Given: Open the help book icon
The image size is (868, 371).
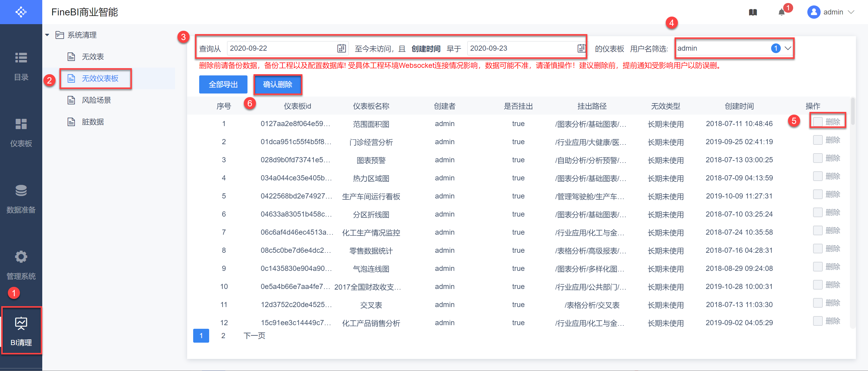Looking at the screenshot, I should tap(753, 12).
